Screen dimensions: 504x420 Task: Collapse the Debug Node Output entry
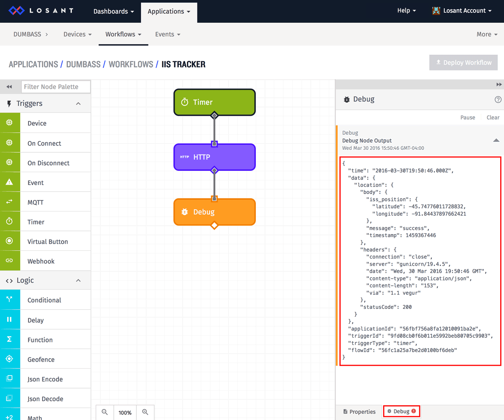(496, 140)
